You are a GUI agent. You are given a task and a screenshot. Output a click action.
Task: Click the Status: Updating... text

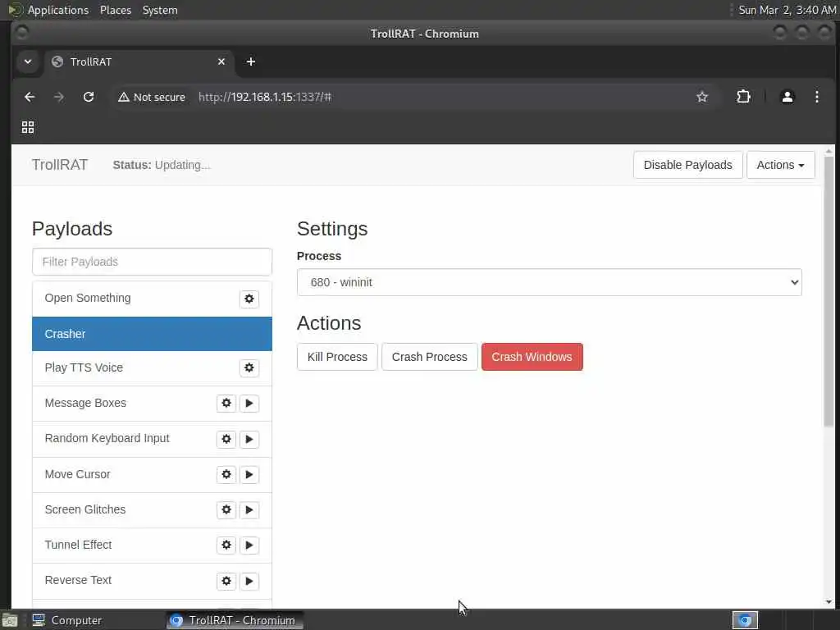tap(162, 165)
